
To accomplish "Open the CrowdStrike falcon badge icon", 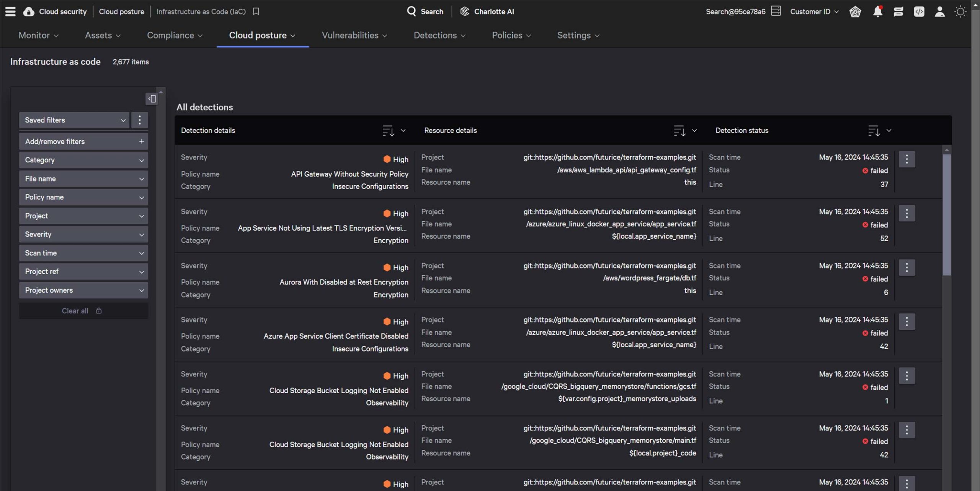I will (x=855, y=11).
